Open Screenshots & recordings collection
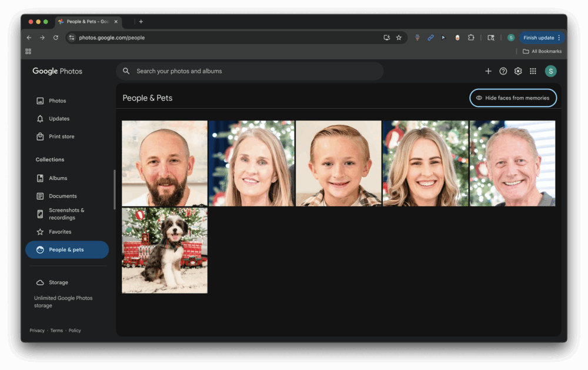The image size is (588, 370). pos(66,214)
